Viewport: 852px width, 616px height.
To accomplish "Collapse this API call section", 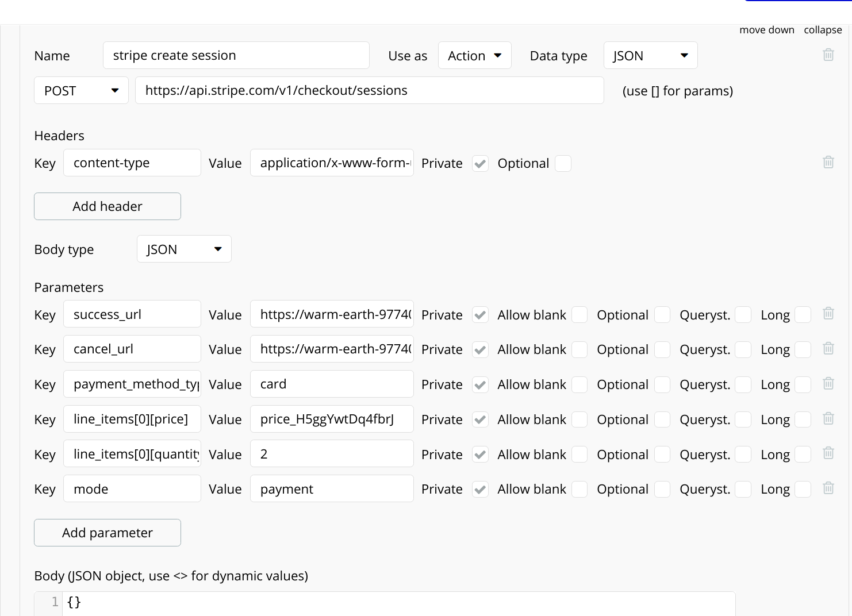I will point(823,30).
